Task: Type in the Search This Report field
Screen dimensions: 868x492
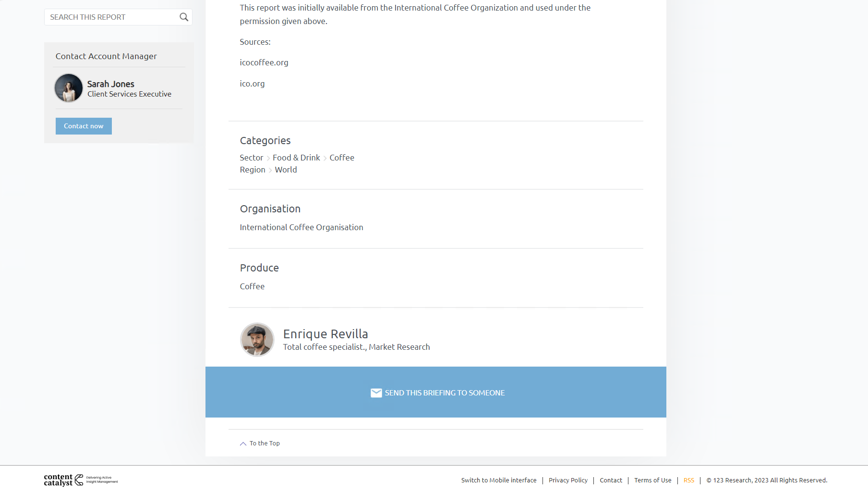Action: click(x=111, y=17)
